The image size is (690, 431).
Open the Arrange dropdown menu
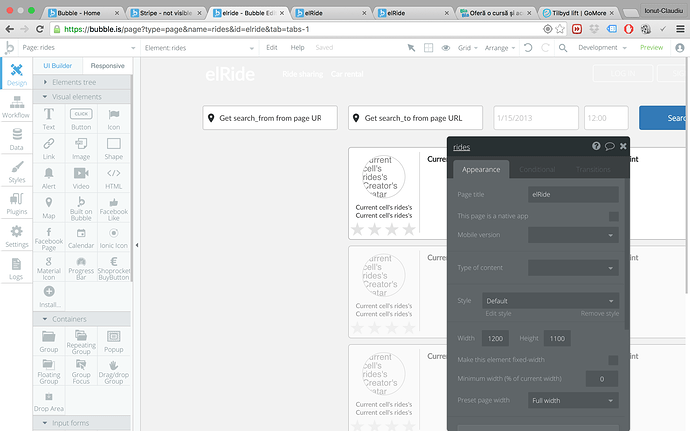click(x=500, y=48)
